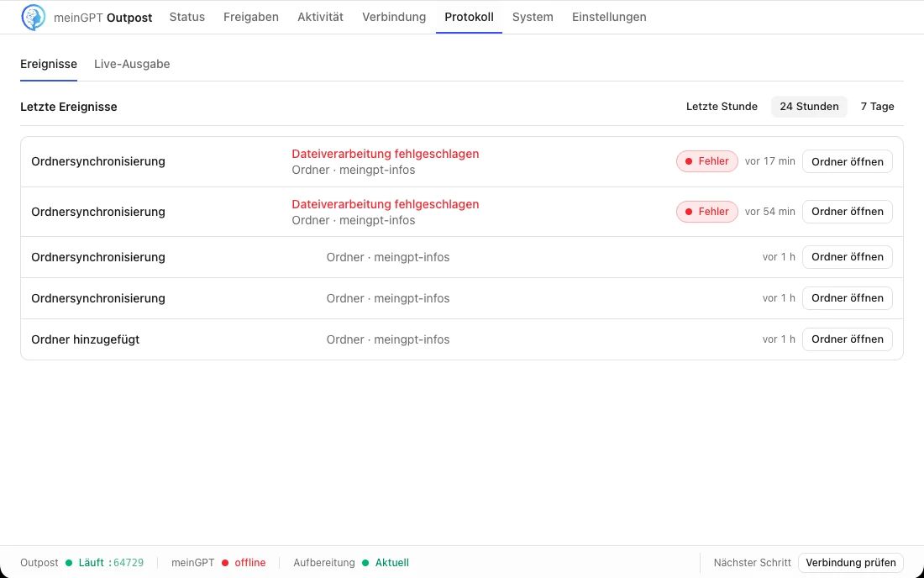The height and width of the screenshot is (578, 924).
Task: Click the red 'offline' status text
Action: point(249,563)
